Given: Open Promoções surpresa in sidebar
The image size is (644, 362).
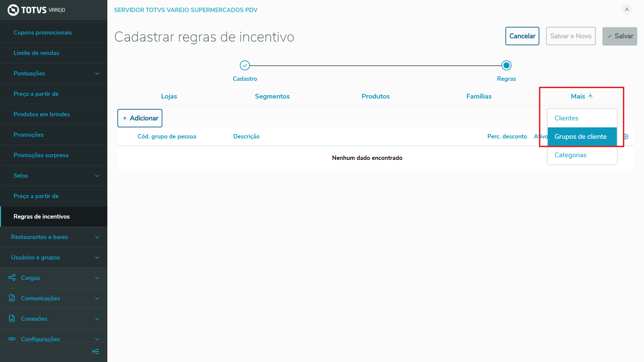Looking at the screenshot, I should pos(41,155).
